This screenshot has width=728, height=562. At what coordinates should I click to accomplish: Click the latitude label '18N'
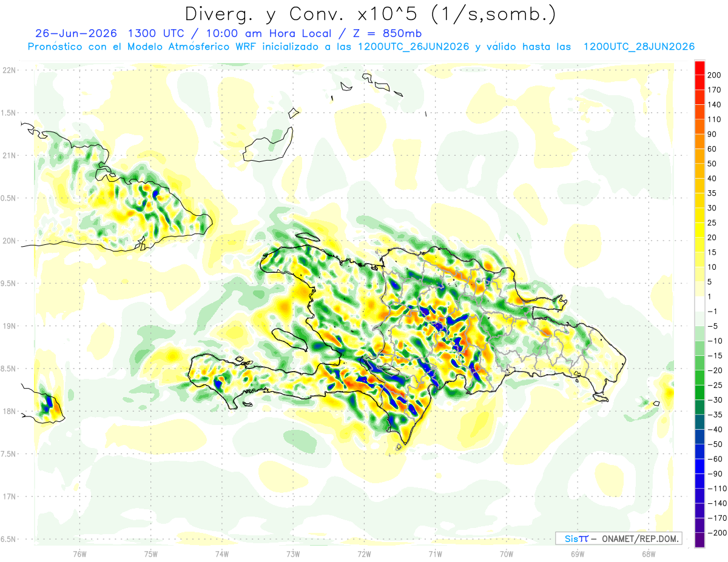[x=9, y=412]
